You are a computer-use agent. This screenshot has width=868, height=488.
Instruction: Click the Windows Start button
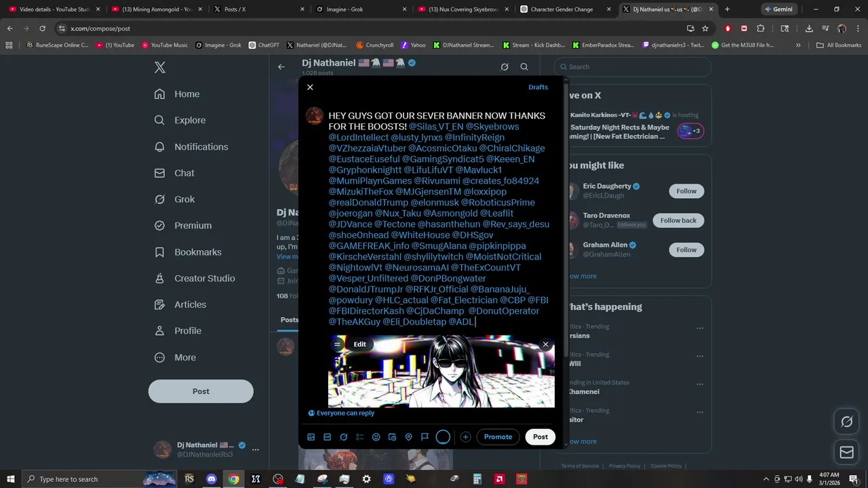pos(10,479)
